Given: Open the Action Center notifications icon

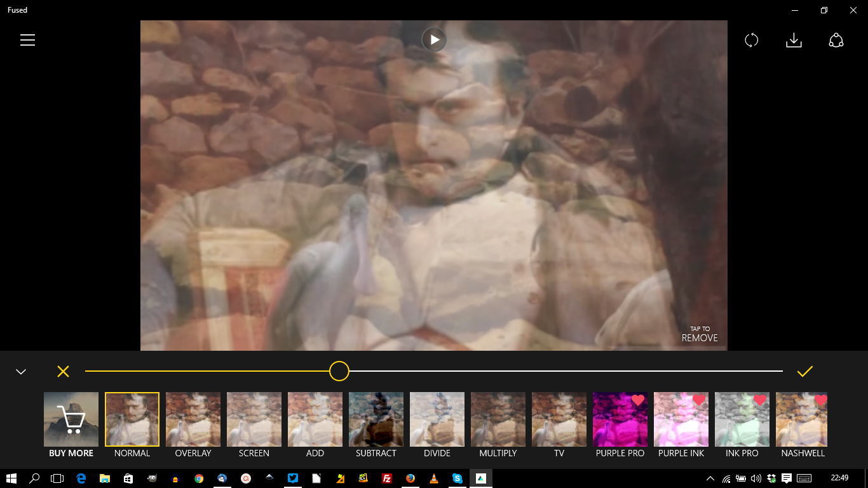Looking at the screenshot, I should [x=787, y=478].
